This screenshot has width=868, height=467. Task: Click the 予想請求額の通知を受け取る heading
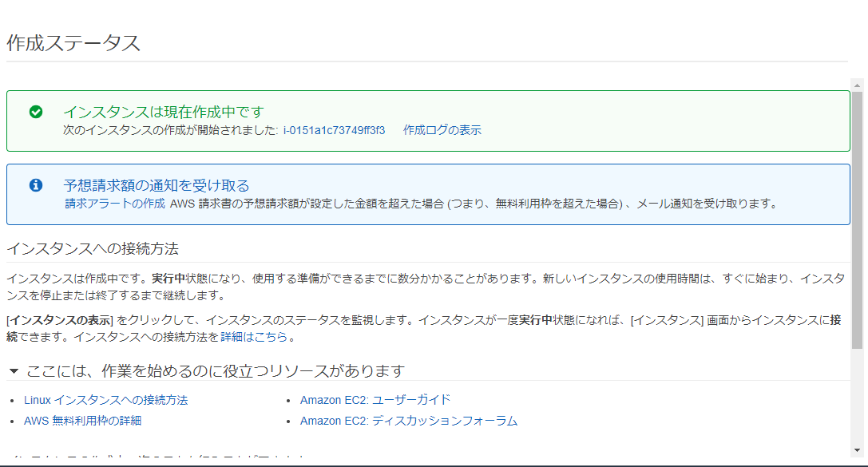157,185
